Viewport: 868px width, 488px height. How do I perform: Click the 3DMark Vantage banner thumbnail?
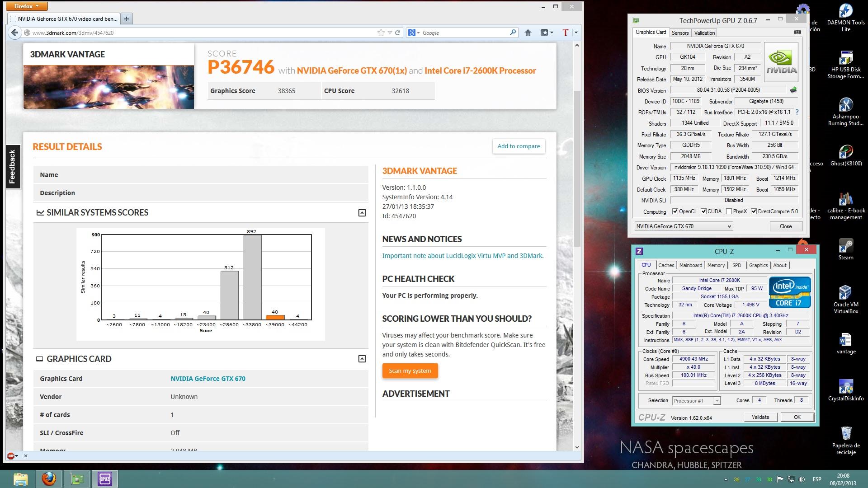tap(108, 87)
